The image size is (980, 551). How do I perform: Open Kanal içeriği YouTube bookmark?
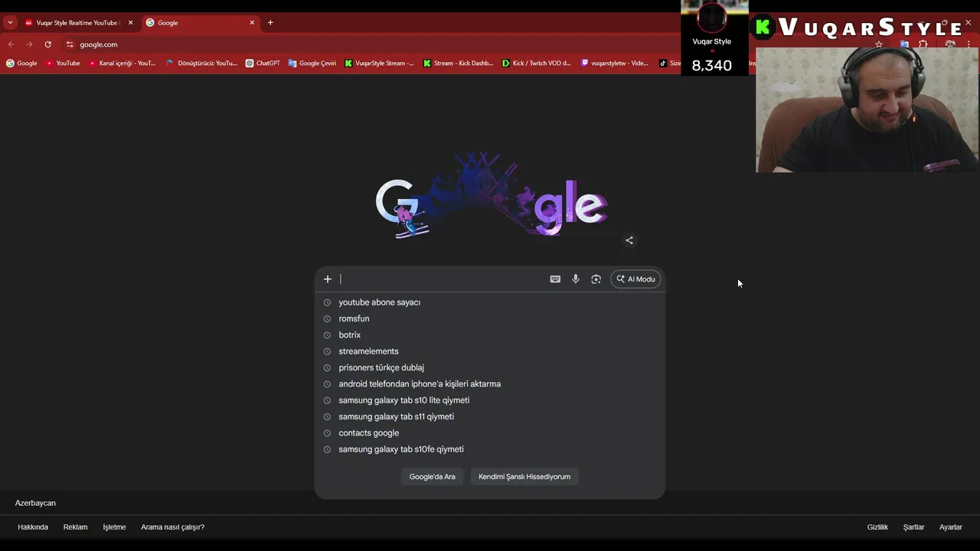click(122, 64)
